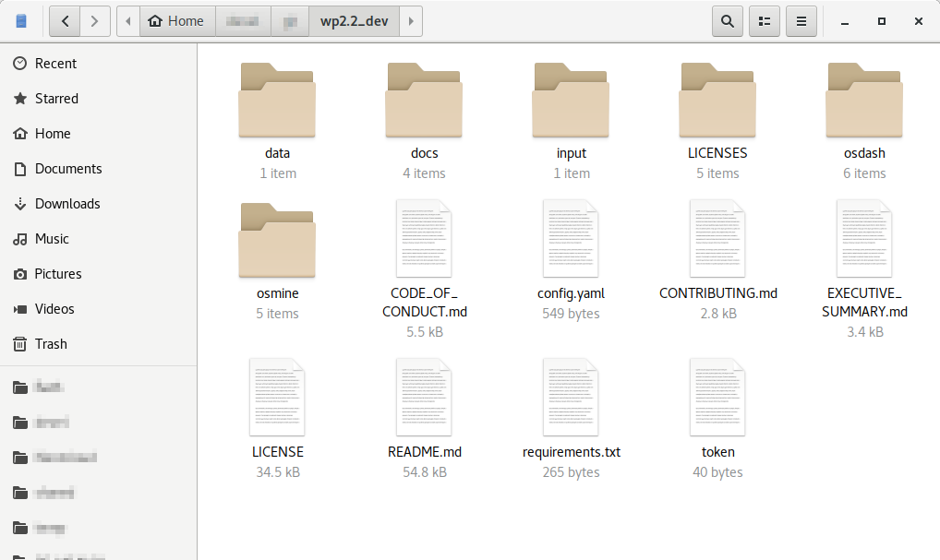Open Trash from the sidebar
940x560 pixels.
(51, 344)
